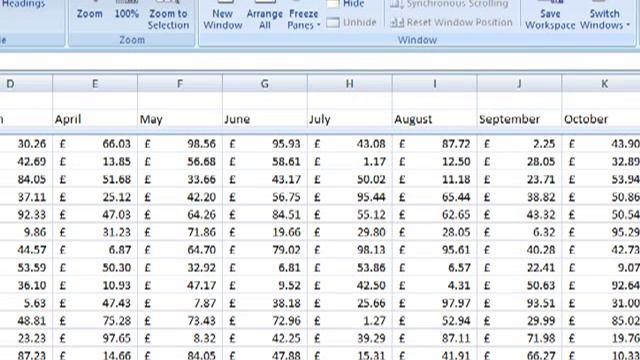Select the cell containing 13.85
640x360 pixels.
coord(95,162)
